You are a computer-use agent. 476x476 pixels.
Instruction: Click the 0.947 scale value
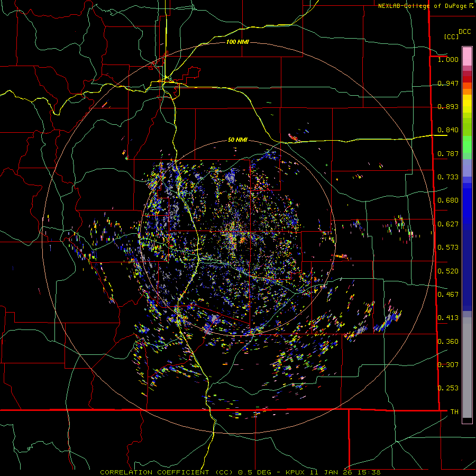pyautogui.click(x=448, y=83)
